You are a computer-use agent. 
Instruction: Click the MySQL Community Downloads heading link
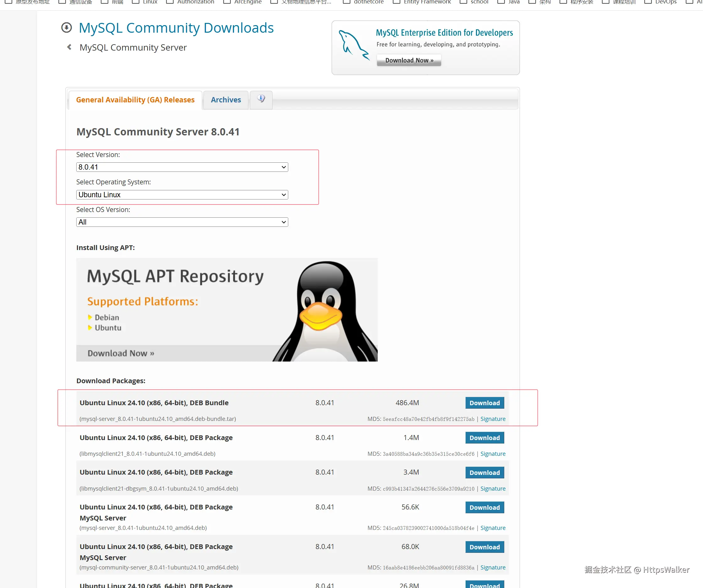176,28
